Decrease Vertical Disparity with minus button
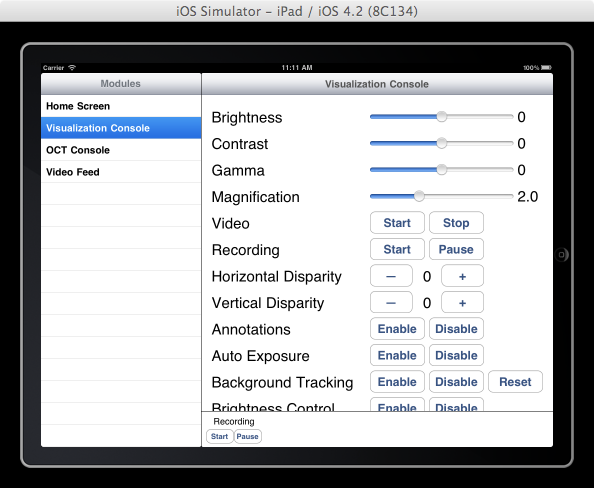 (x=391, y=302)
